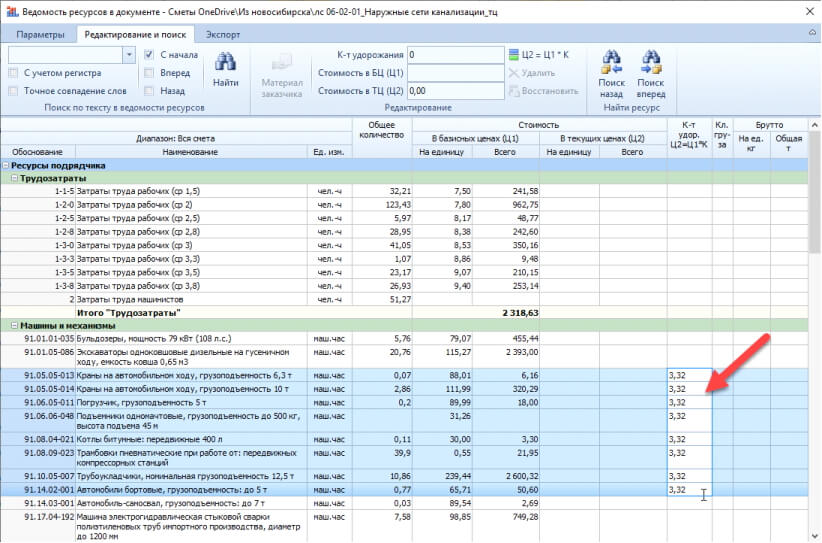Click the Поиск вперед binoculars icon

click(x=651, y=62)
